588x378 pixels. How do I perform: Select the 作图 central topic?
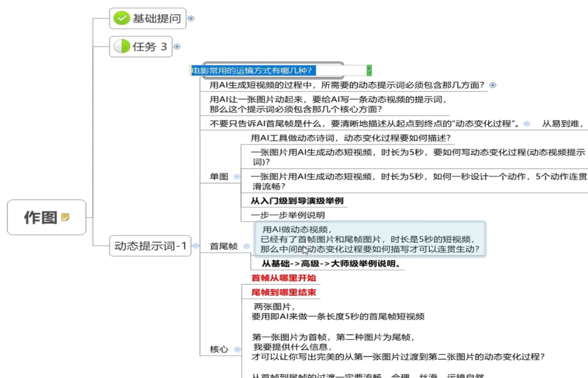[x=40, y=218]
